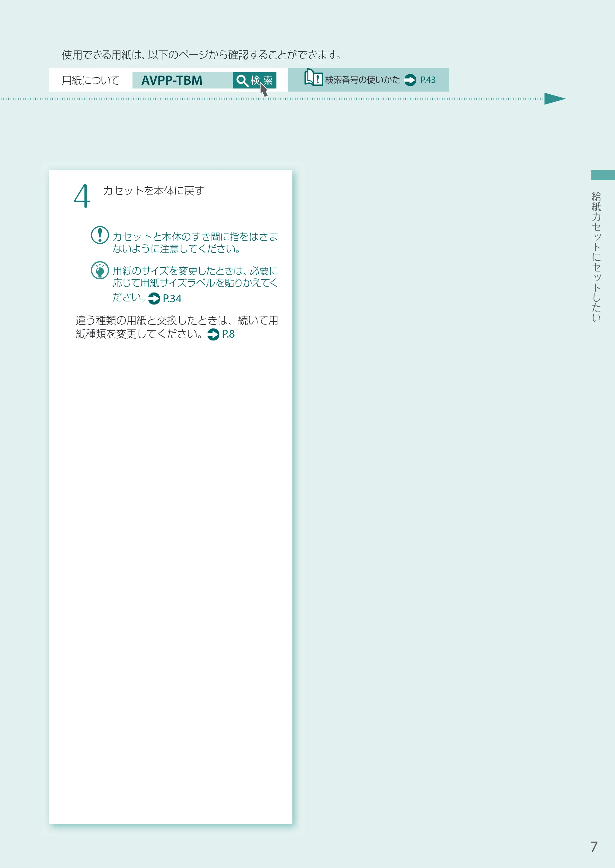615x868 pixels.
Task: Click the exclamation caution icon
Action: (100, 235)
